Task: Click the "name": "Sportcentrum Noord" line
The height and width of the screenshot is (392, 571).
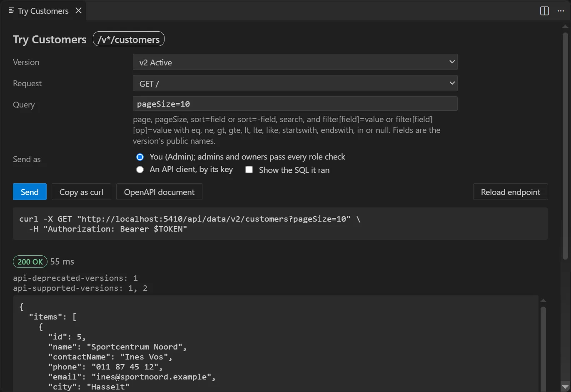Action: coord(117,347)
